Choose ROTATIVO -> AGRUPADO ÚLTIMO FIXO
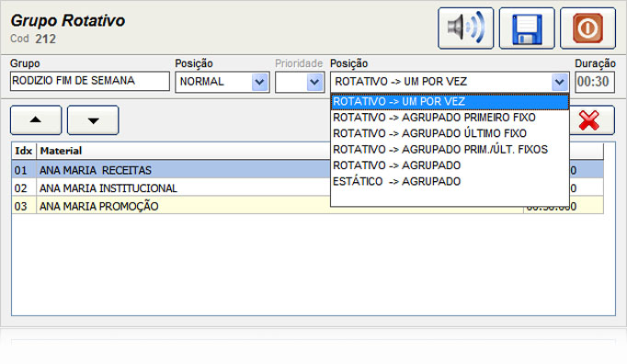The height and width of the screenshot is (364, 627). [450, 133]
